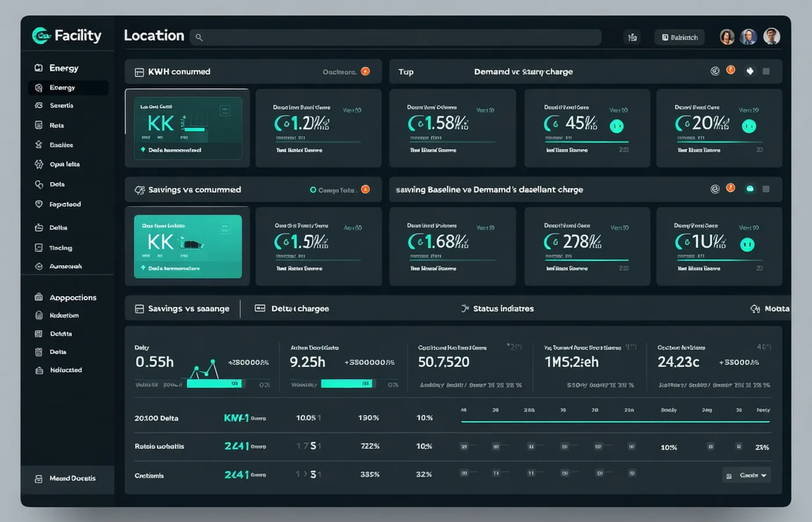Click the Deltia sidebar icon
Image resolution: width=812 pixels, height=522 pixels.
point(39,228)
